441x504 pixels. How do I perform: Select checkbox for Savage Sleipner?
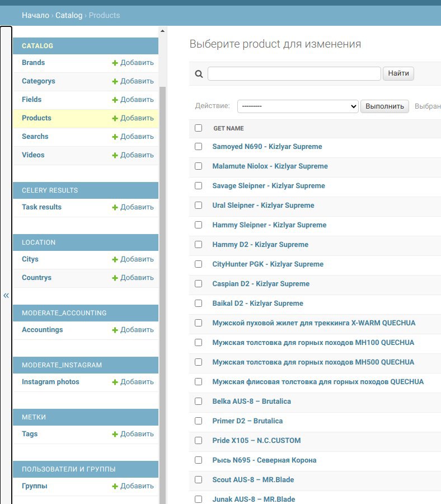[x=199, y=186]
